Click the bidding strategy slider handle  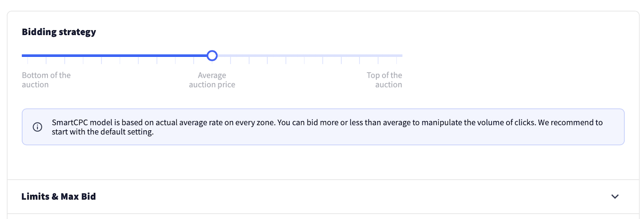(212, 56)
